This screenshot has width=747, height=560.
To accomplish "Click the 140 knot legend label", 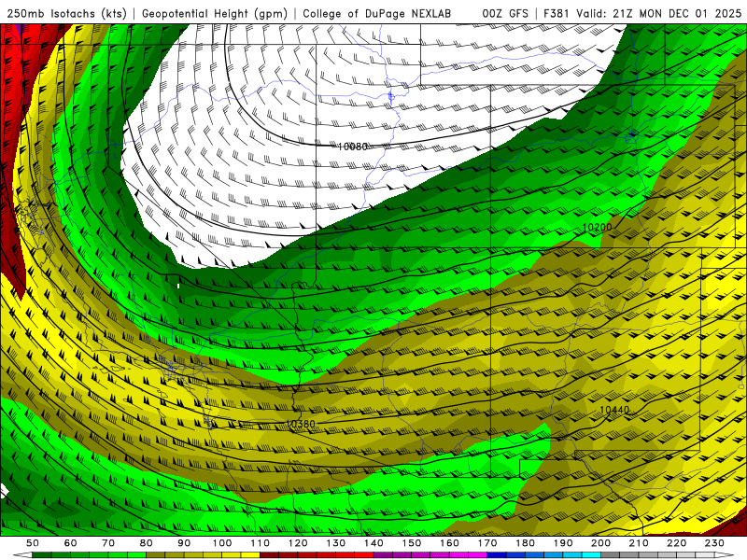I will click(x=374, y=543).
